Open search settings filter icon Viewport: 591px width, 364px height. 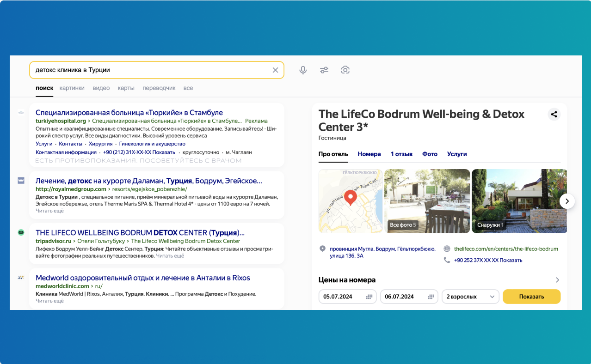(x=324, y=70)
